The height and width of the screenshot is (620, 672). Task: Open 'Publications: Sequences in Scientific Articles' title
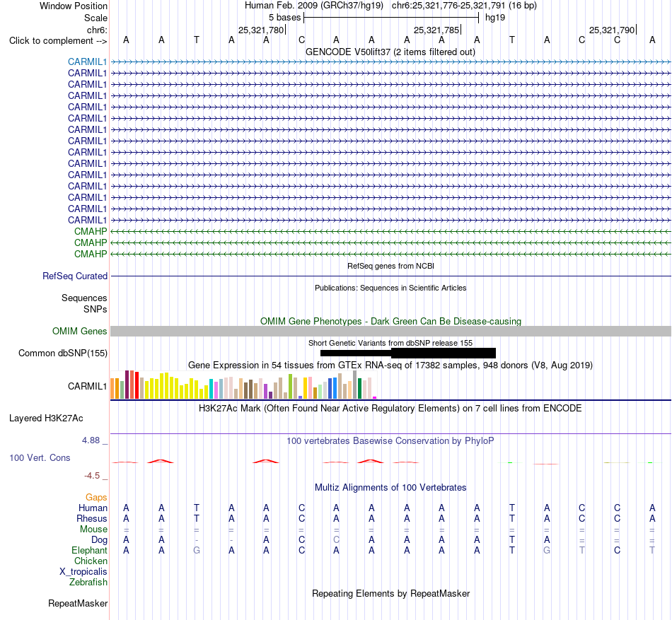click(x=390, y=288)
